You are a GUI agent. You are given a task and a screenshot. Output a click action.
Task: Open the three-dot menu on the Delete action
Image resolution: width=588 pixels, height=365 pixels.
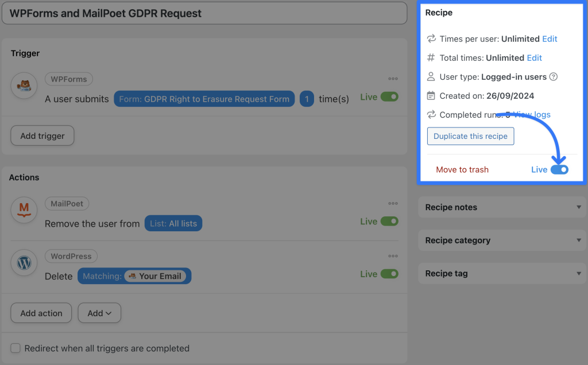point(393,256)
